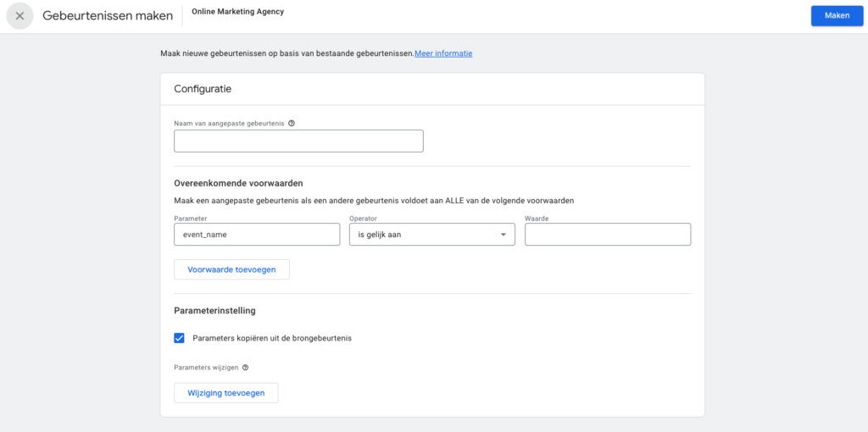Click the Overeenkomende voorwaarden section heading

pos(238,183)
